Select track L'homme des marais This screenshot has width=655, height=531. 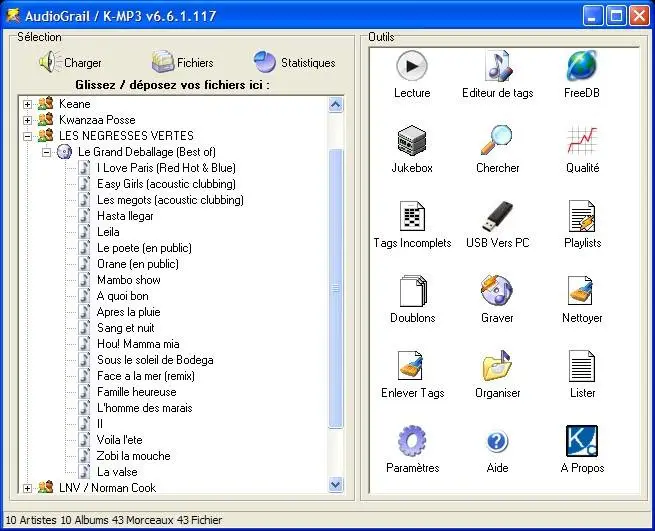click(145, 408)
